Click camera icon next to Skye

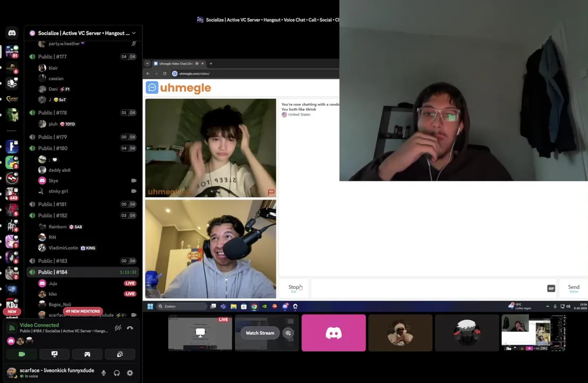point(133,180)
